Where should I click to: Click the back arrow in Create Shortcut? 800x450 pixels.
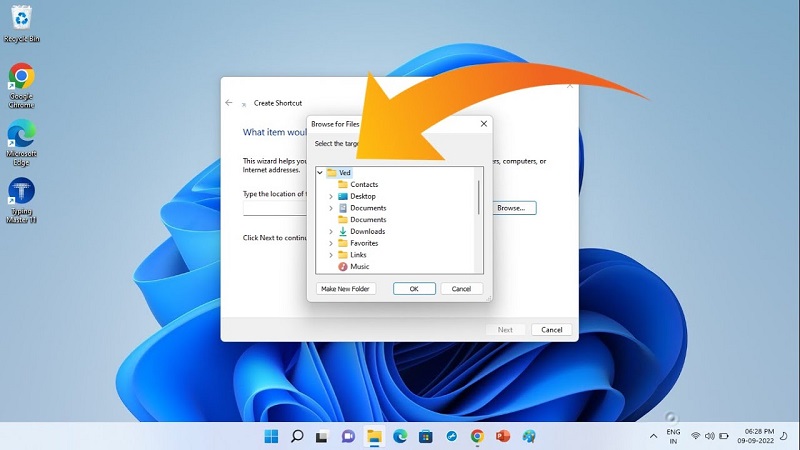coord(229,103)
